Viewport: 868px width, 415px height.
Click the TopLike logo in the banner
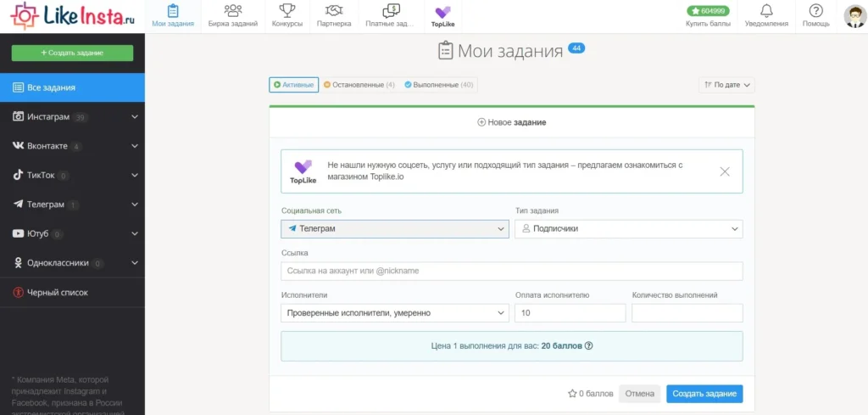coord(303,171)
